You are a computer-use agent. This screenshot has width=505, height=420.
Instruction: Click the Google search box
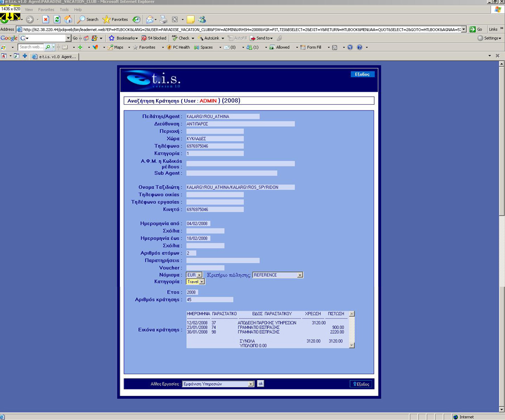45,38
